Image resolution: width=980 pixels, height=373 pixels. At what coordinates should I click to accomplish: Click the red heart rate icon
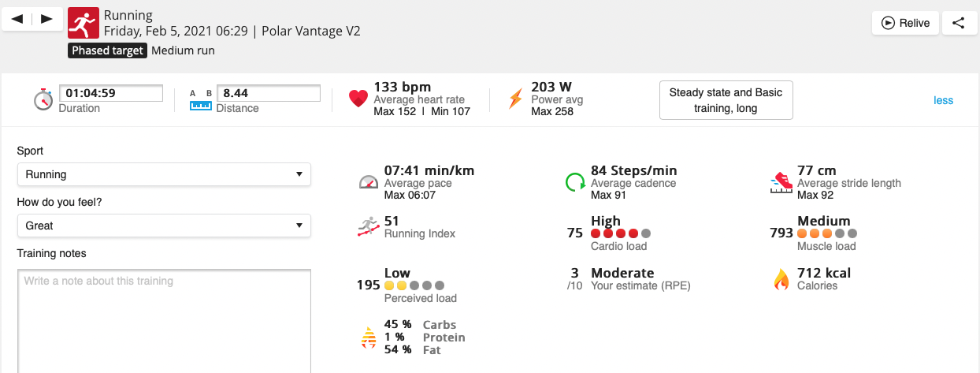358,99
